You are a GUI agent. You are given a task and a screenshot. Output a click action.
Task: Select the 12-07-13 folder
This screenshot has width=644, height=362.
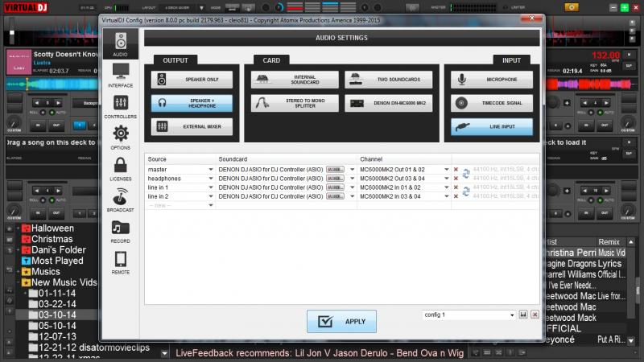pos(57,336)
